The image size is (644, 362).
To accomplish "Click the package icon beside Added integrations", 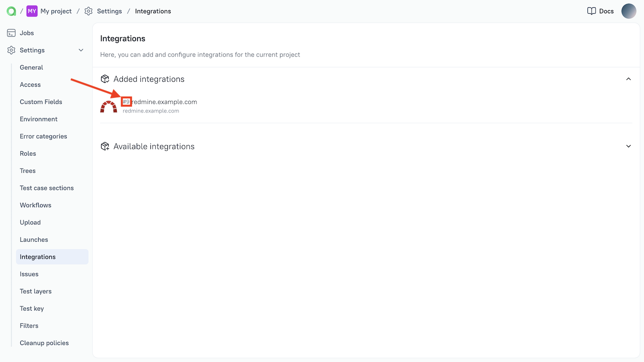I will (105, 79).
